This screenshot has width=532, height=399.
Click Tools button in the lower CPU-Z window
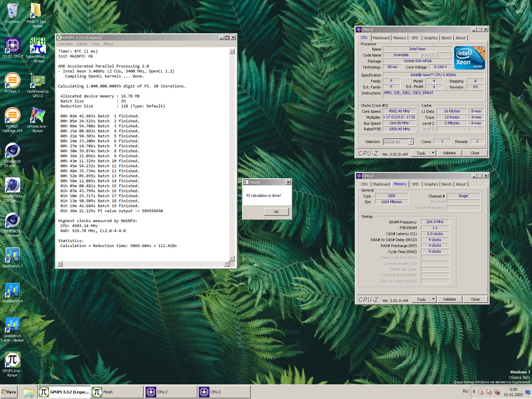click(x=421, y=300)
